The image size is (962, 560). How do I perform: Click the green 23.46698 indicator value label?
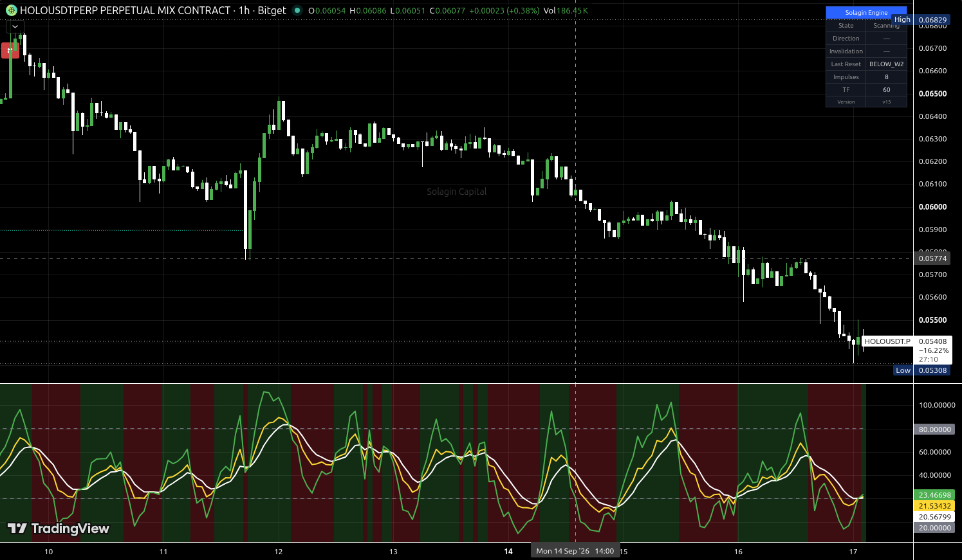pos(934,495)
